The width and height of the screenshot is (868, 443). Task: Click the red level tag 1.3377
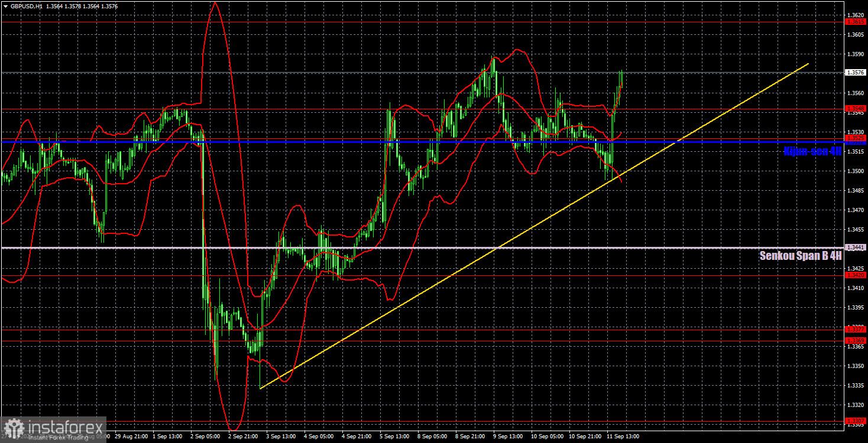856,329
